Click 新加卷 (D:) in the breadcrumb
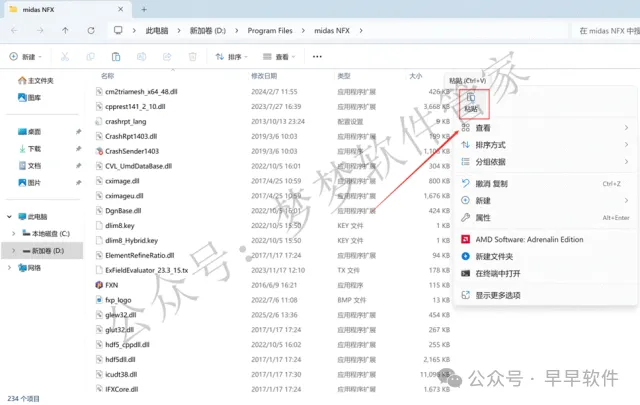Viewport: 640px width, 405px height. coord(208,31)
